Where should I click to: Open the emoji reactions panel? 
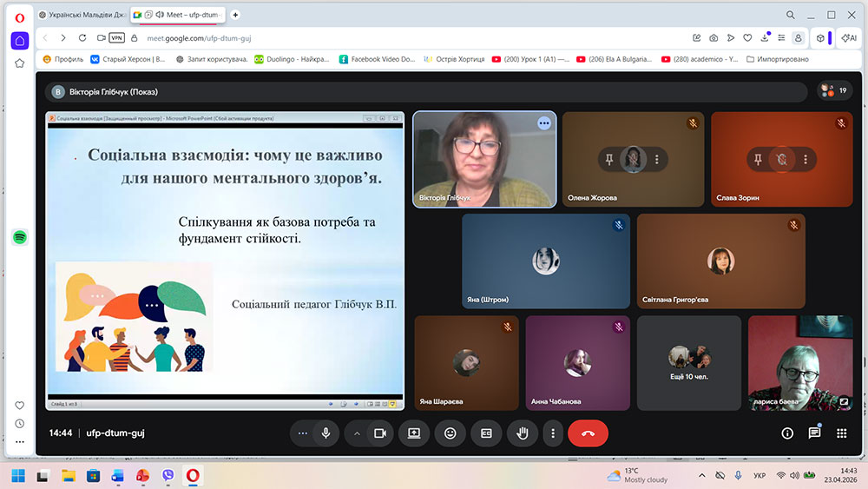[450, 433]
